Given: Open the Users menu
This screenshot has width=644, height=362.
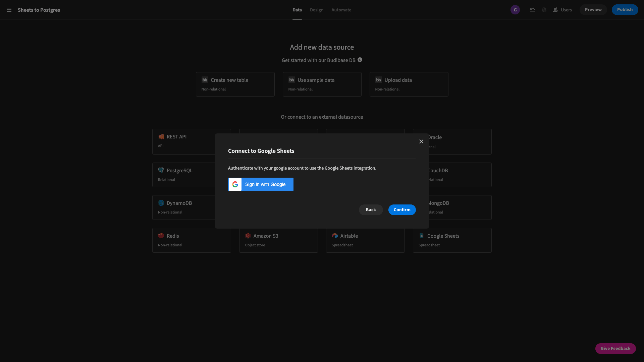Looking at the screenshot, I should 562,10.
